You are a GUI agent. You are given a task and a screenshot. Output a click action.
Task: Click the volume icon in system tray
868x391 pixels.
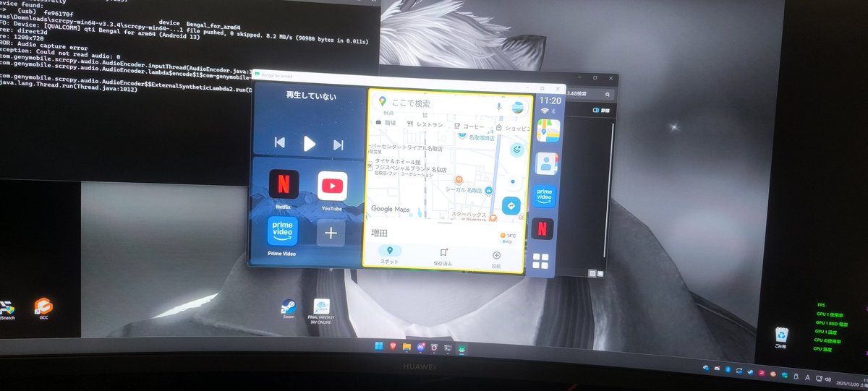[827, 378]
